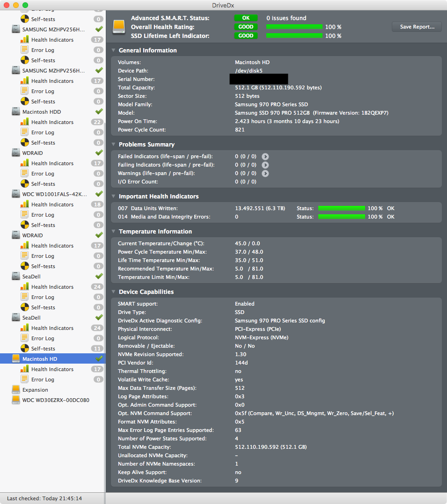
Task: Open the Self-tests icon under Macintosh HDD
Action: coord(25,142)
